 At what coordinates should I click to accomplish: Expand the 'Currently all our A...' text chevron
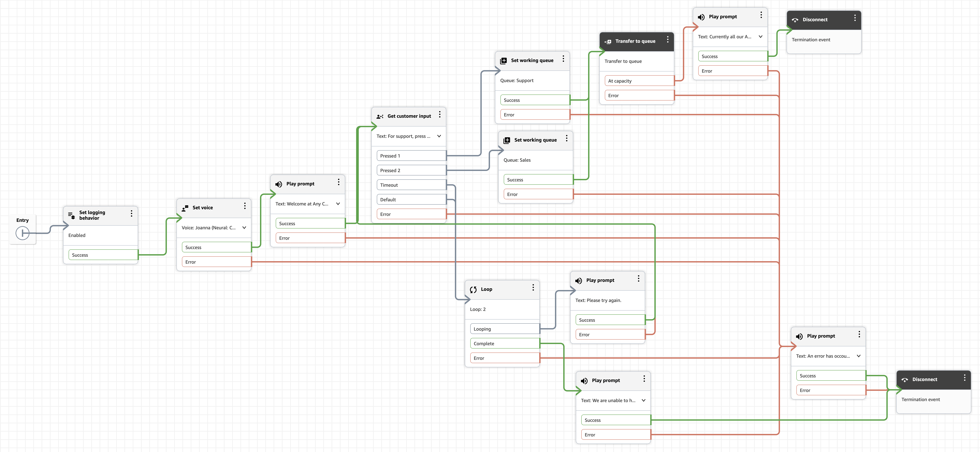(x=760, y=37)
